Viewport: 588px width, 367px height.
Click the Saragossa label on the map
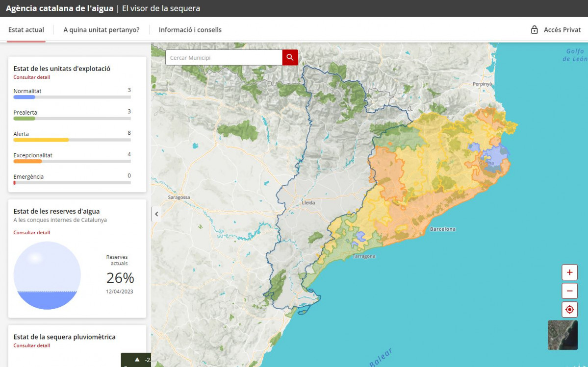179,197
